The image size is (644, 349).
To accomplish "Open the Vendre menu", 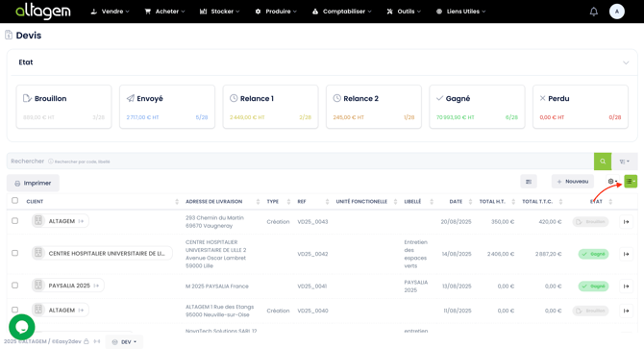I will point(110,12).
